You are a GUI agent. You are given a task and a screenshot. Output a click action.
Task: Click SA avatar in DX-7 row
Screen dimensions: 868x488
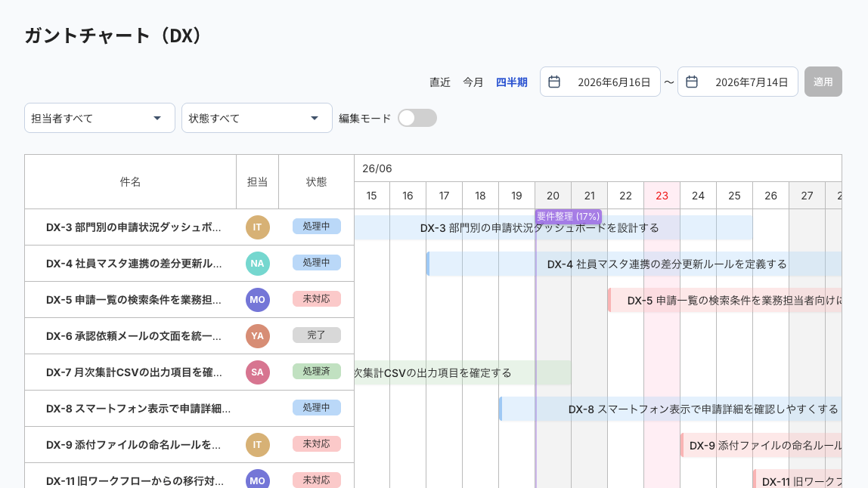pyautogui.click(x=257, y=372)
